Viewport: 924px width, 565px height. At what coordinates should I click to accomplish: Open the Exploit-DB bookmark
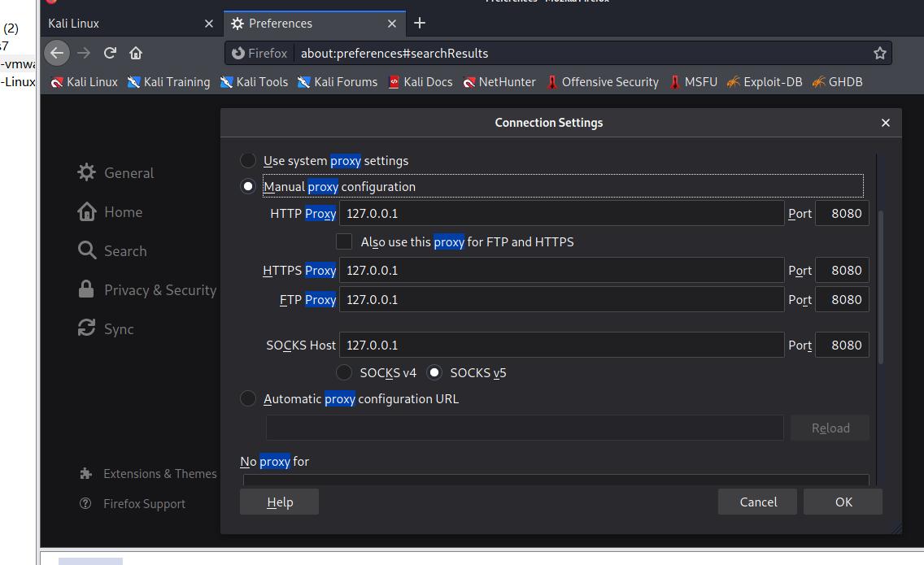(x=764, y=81)
